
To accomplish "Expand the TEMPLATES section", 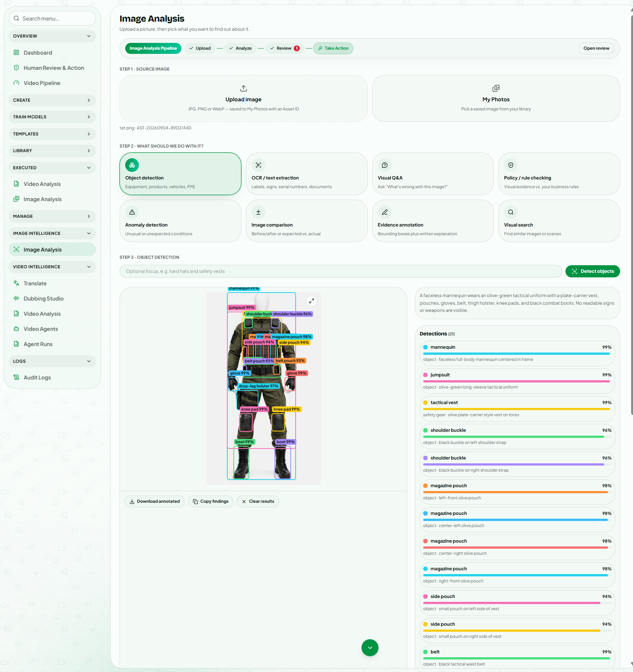I will click(52, 134).
